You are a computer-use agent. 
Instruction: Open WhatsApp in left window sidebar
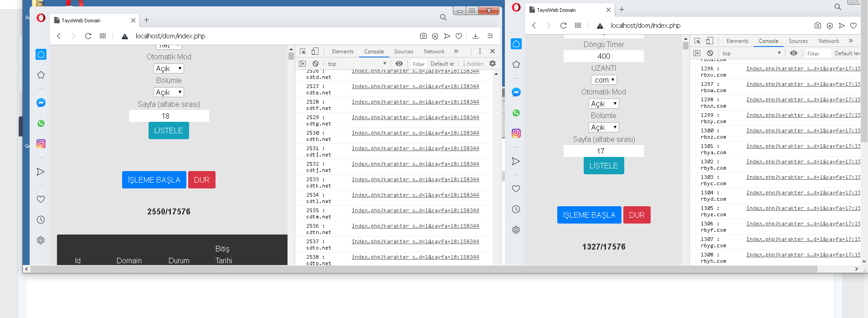coord(41,123)
